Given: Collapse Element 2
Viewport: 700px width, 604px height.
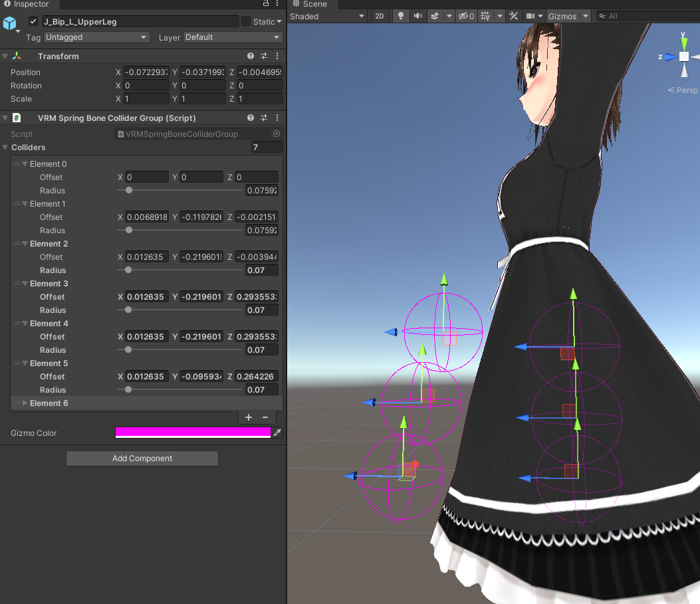Looking at the screenshot, I should [25, 244].
